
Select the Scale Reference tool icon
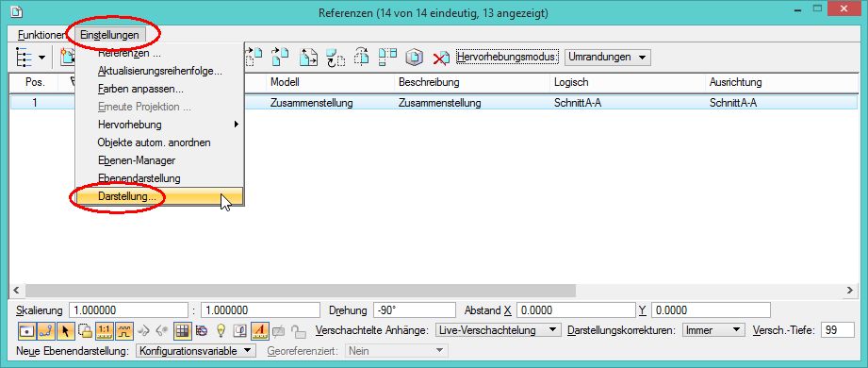pyautogui.click(x=308, y=57)
